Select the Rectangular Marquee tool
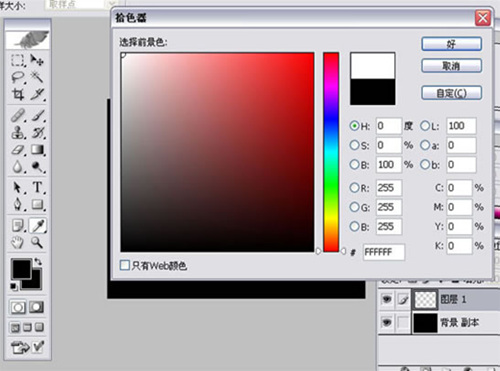 [18, 60]
